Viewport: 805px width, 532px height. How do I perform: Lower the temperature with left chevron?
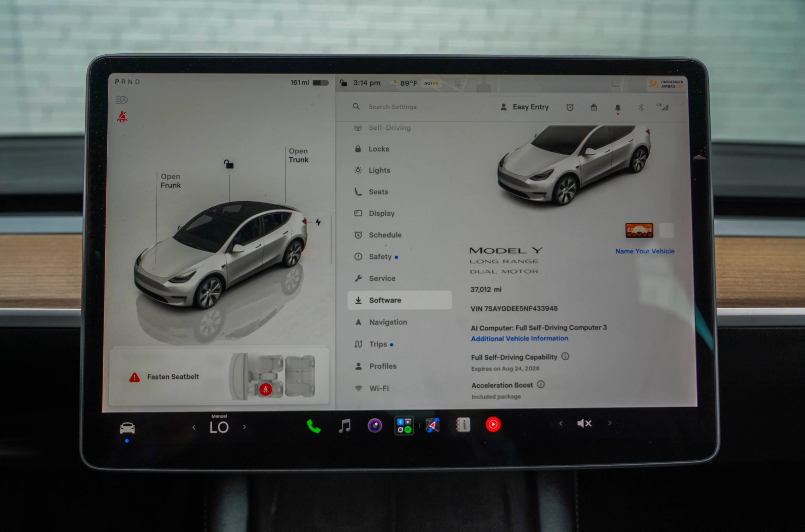(194, 427)
